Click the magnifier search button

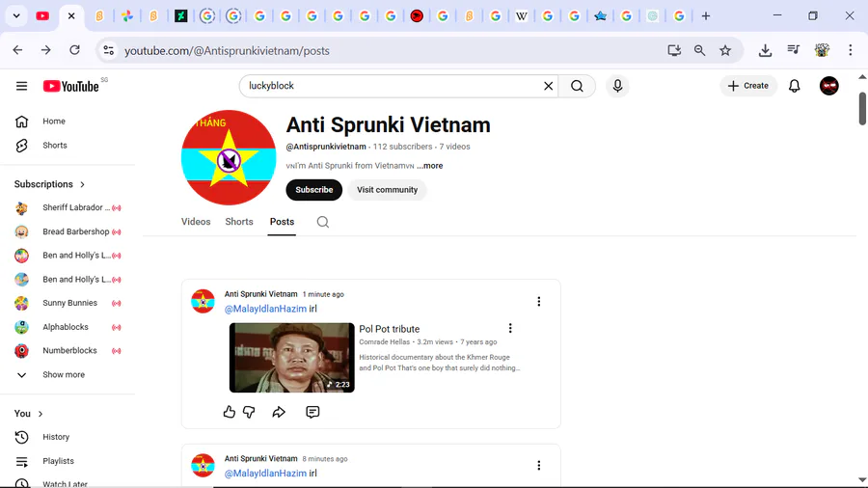pos(577,86)
